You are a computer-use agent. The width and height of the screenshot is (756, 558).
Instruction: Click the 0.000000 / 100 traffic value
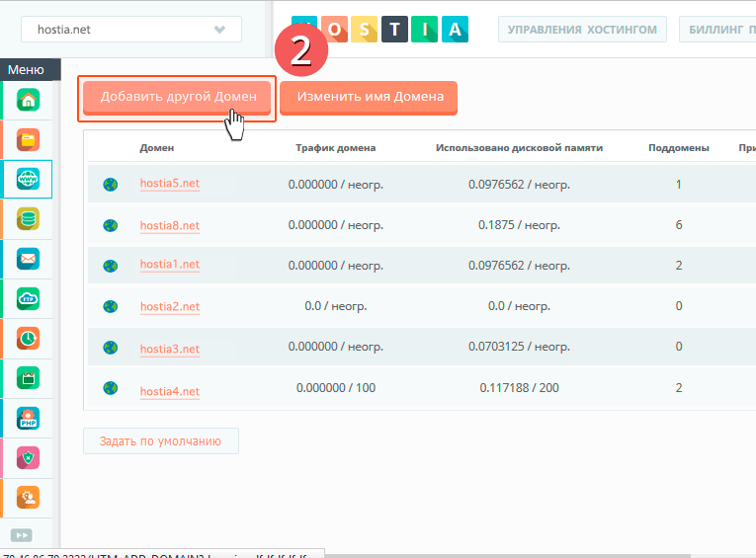[336, 388]
